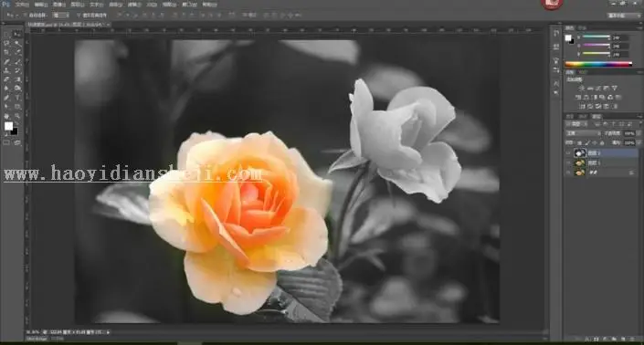Open the Mini Bridge tab

coord(37,339)
